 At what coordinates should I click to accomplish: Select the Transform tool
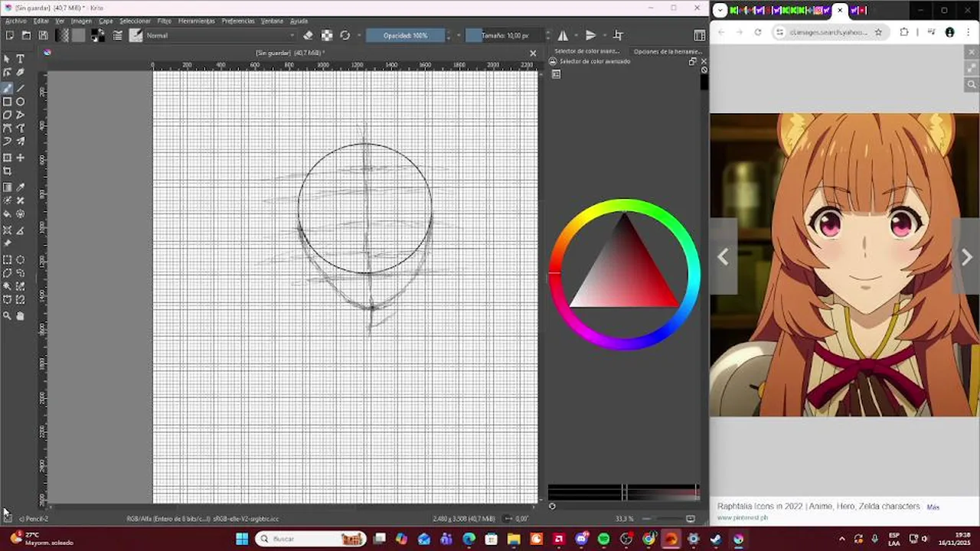tap(7, 158)
